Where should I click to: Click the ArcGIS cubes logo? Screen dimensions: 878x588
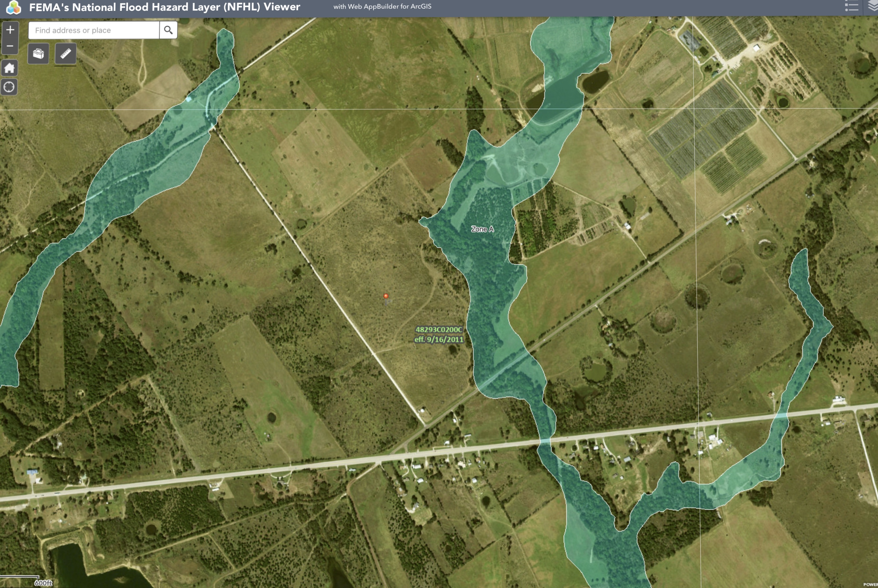tap(13, 7)
